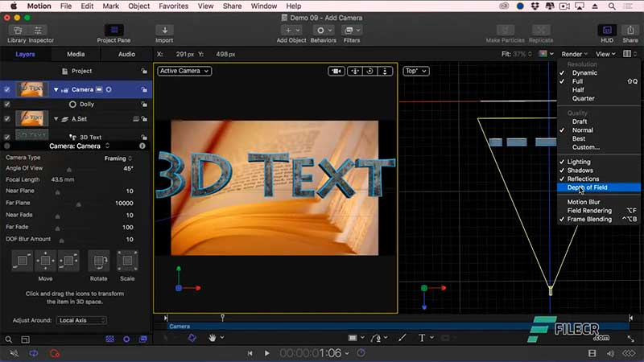644x362 pixels.
Task: Switch to the Media tab
Action: (x=76, y=54)
